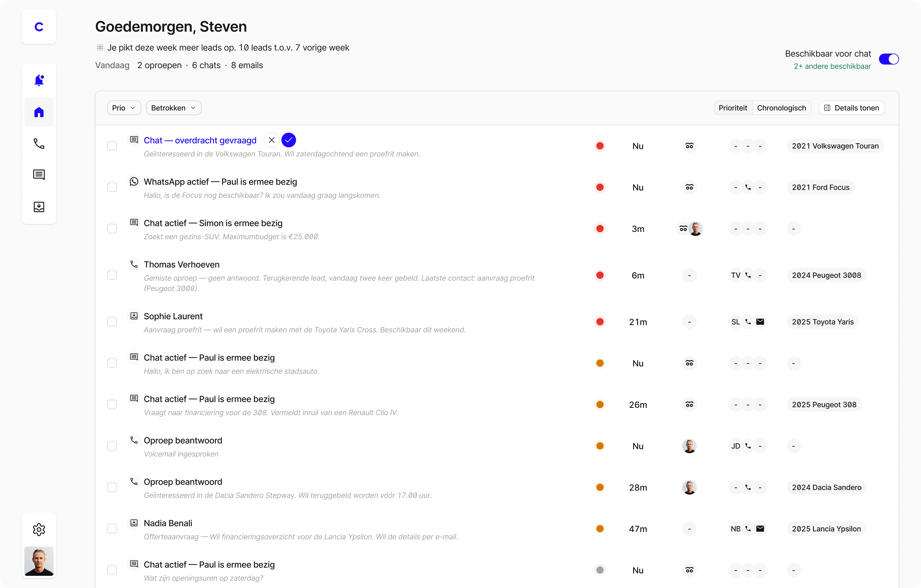Viewport: 921px width, 588px height.
Task: Select checkbox for Chat overdracht gevraagd row
Action: point(112,146)
